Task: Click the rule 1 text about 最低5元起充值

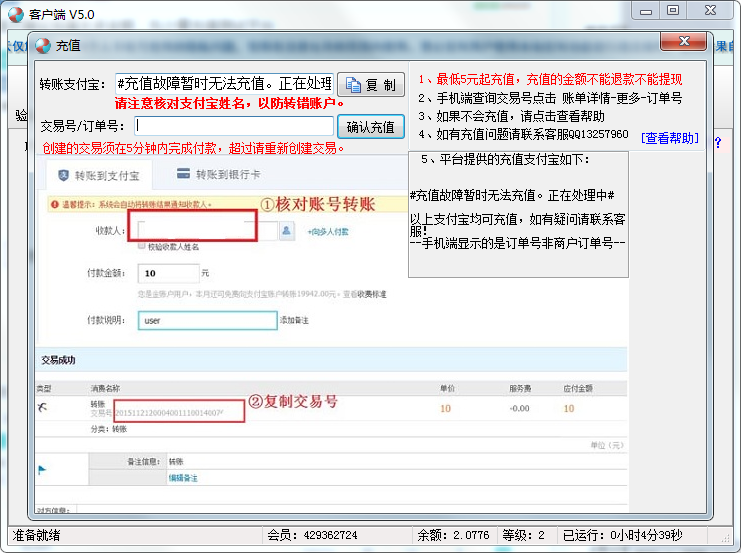Action: point(550,79)
